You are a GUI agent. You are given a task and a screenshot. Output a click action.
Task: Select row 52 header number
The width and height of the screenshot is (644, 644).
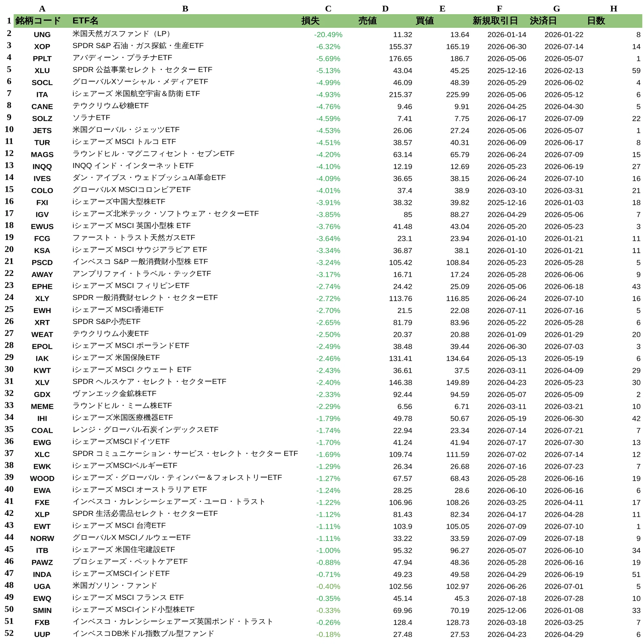click(9, 633)
